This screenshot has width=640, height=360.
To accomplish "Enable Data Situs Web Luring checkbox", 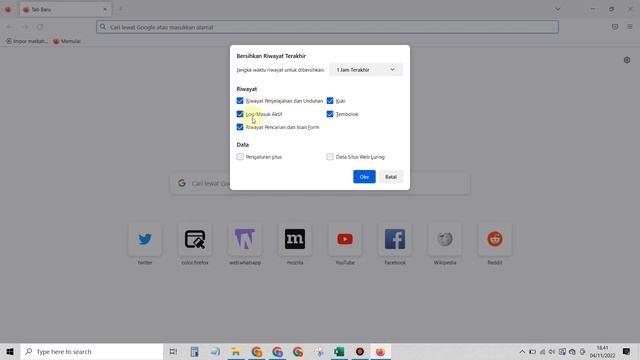I will 330,157.
